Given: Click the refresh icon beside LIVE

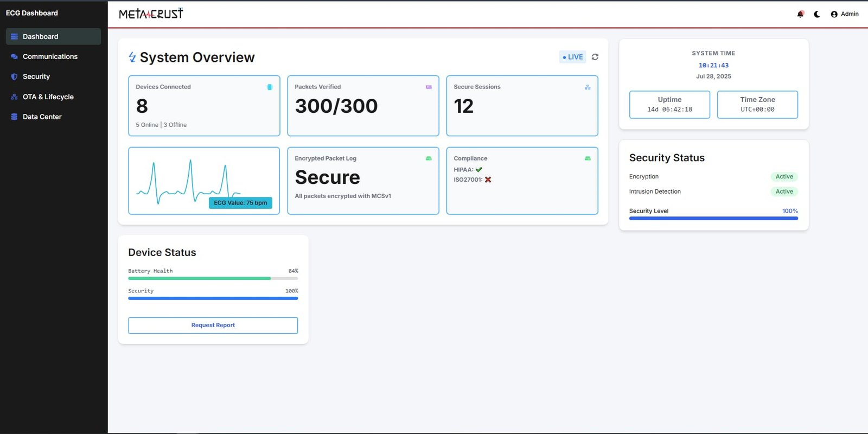Looking at the screenshot, I should 595,57.
